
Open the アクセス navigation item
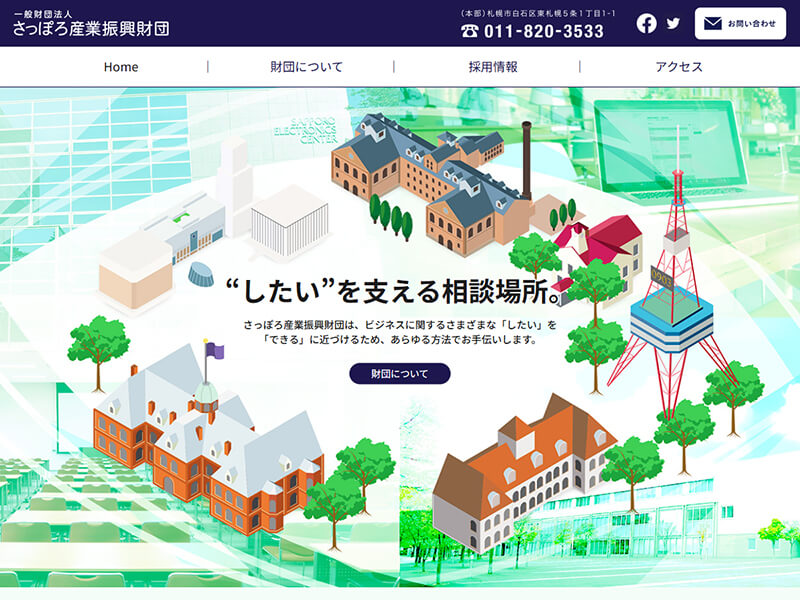(x=679, y=67)
